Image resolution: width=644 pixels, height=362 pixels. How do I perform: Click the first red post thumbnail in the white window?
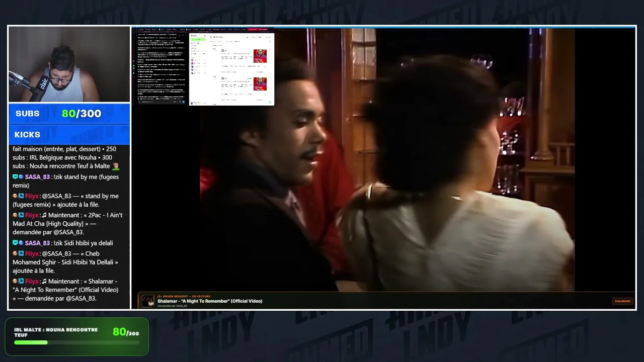tap(260, 56)
